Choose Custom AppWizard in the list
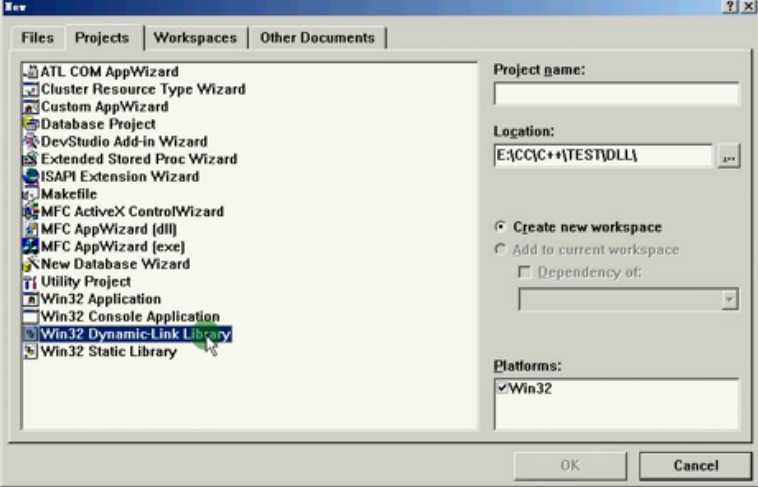 tap(104, 107)
